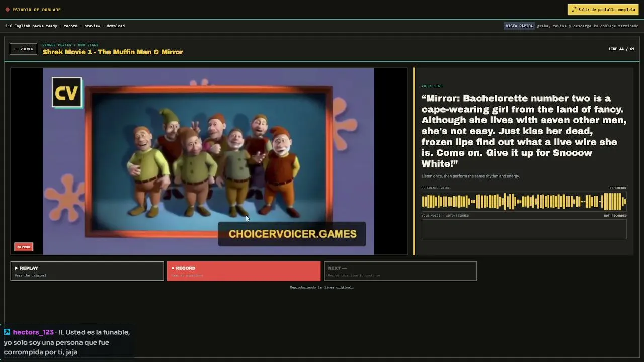This screenshot has height=362, width=644.
Task: Click the Next button to continue
Action: click(400, 271)
